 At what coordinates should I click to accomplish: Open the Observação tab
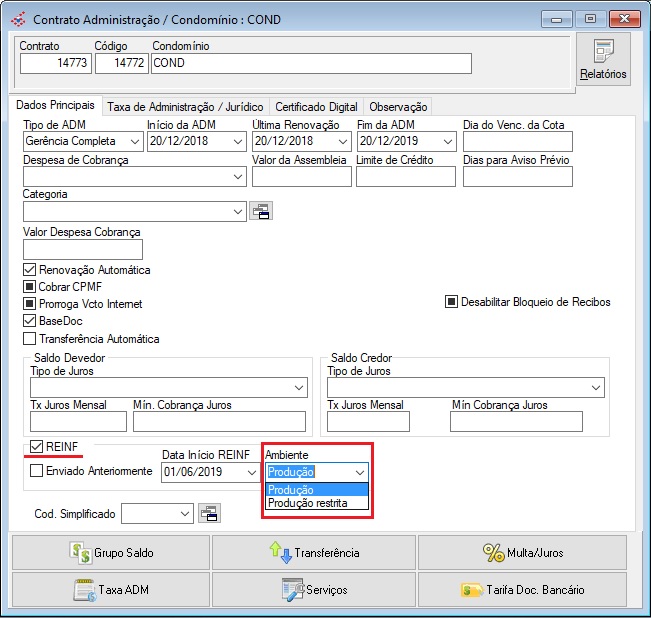coord(398,107)
